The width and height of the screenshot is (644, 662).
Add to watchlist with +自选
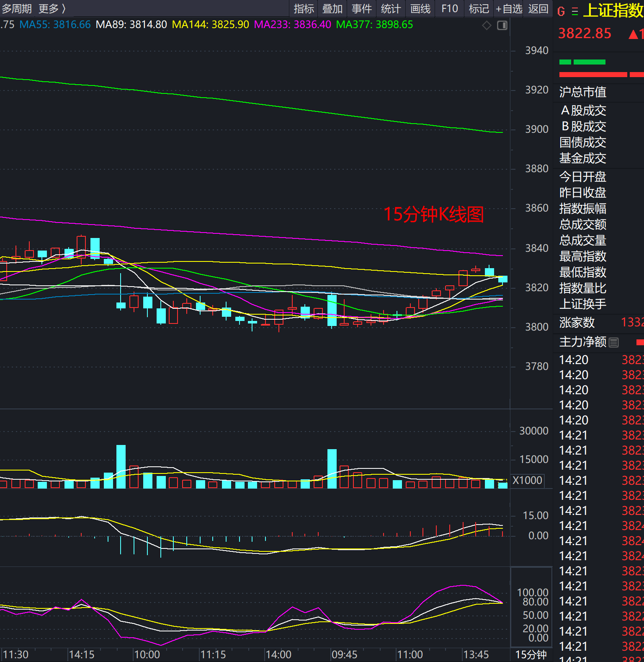point(509,9)
